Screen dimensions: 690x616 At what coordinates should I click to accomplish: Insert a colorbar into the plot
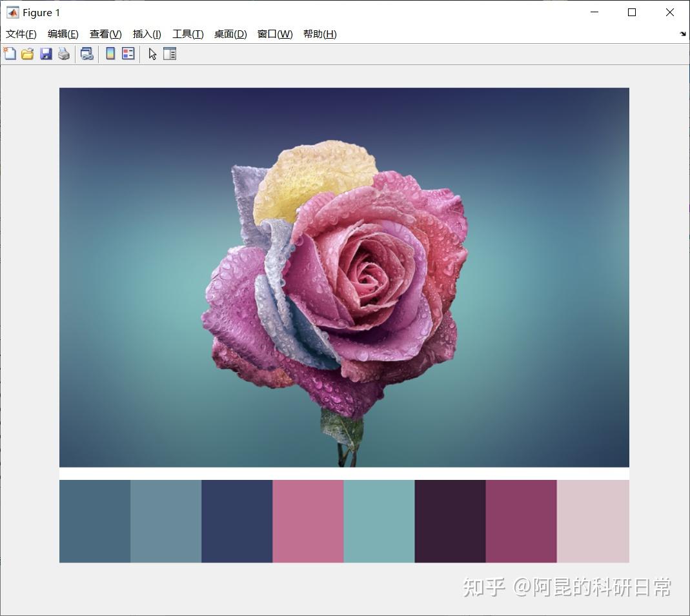pos(110,54)
